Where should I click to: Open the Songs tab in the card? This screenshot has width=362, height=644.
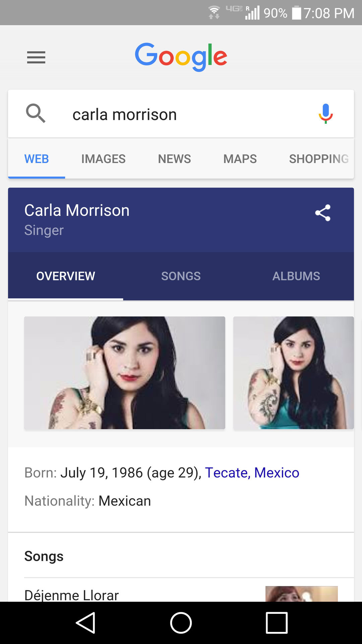click(x=181, y=276)
